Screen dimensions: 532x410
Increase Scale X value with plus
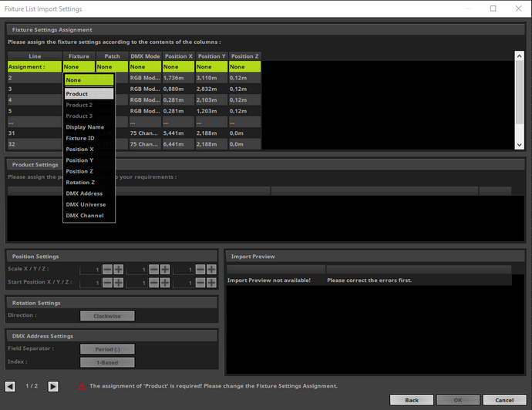(119, 270)
